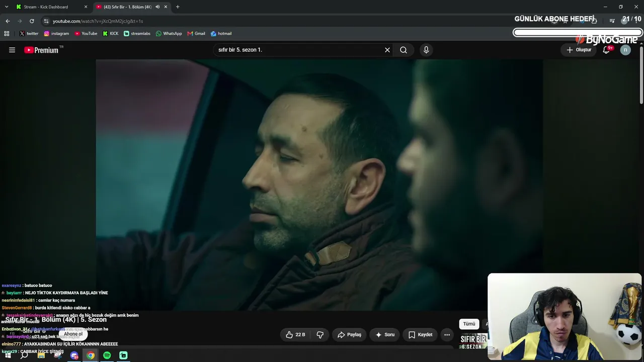Viewport: 644px width, 362px height.
Task: Open the Gmail bookmark
Action: (x=196, y=34)
